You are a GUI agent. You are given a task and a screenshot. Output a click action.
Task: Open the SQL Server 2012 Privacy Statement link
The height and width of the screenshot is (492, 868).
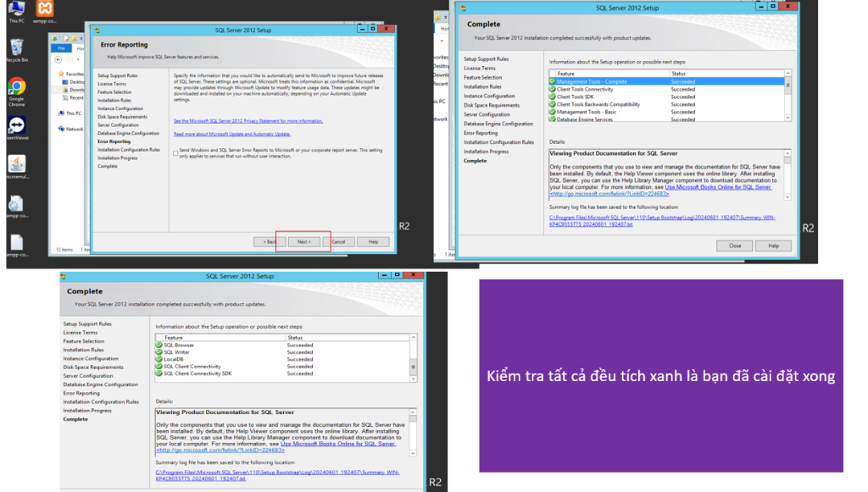pos(248,121)
